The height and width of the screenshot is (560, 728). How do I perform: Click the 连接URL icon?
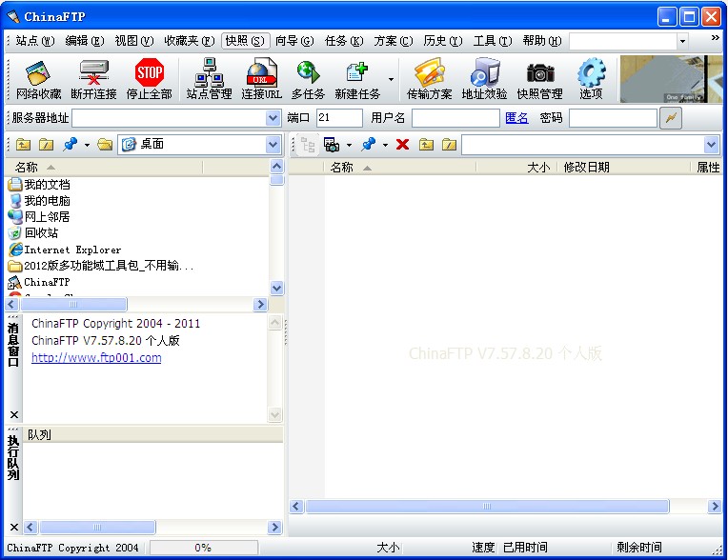[x=261, y=78]
